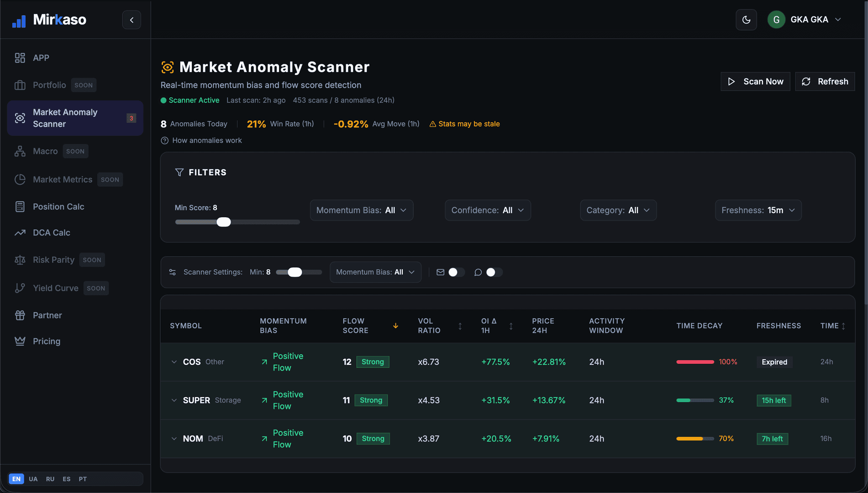Click the DCA Calc trend icon

(x=20, y=233)
